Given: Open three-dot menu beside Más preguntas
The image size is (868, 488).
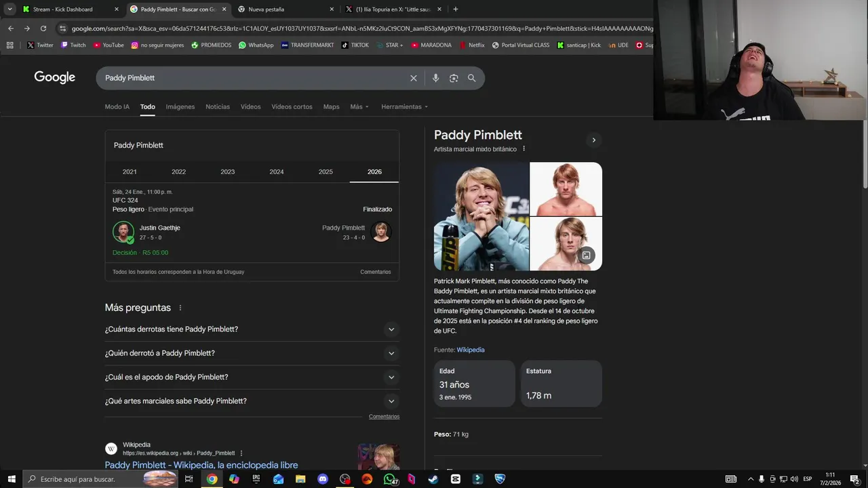Looking at the screenshot, I should click(180, 308).
